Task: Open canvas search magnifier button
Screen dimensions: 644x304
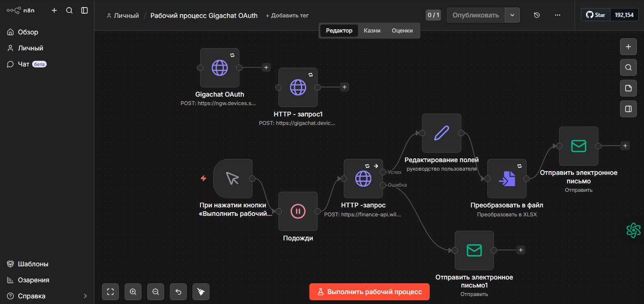Action: pos(628,67)
